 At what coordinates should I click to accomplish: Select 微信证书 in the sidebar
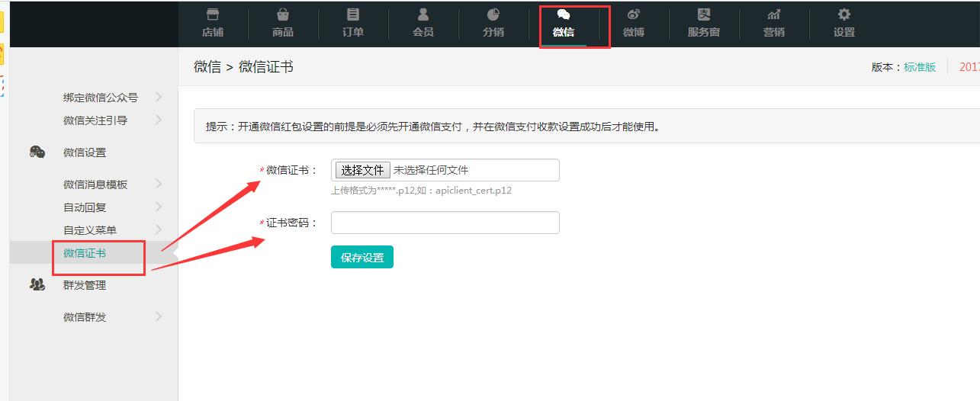click(x=85, y=253)
